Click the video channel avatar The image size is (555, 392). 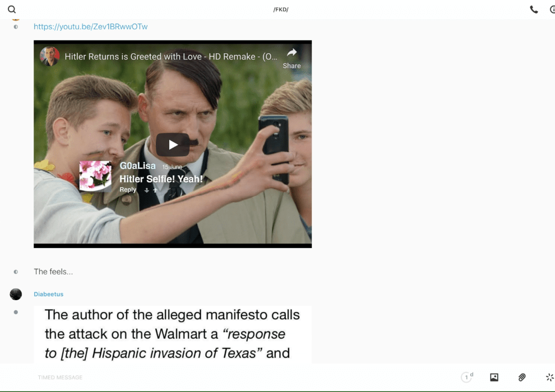pos(49,57)
